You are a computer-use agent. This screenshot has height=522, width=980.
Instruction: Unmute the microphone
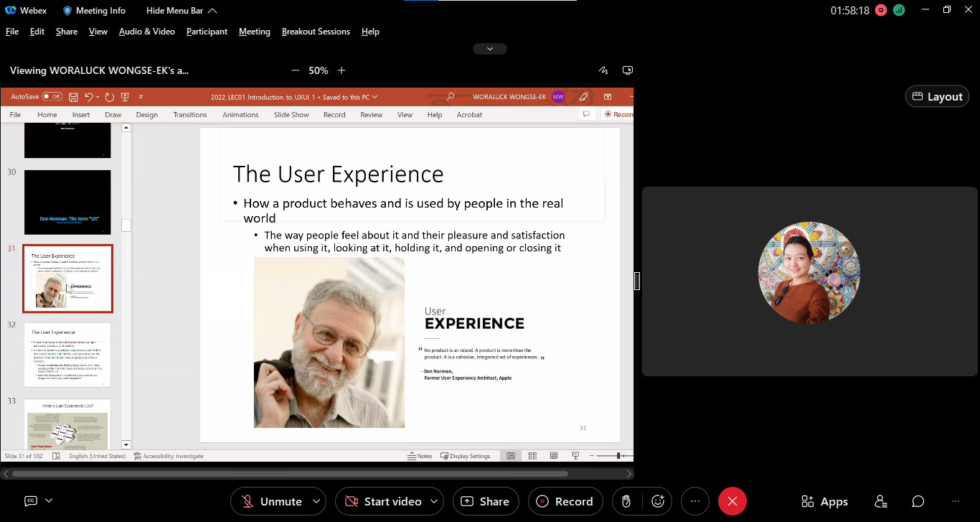point(271,501)
